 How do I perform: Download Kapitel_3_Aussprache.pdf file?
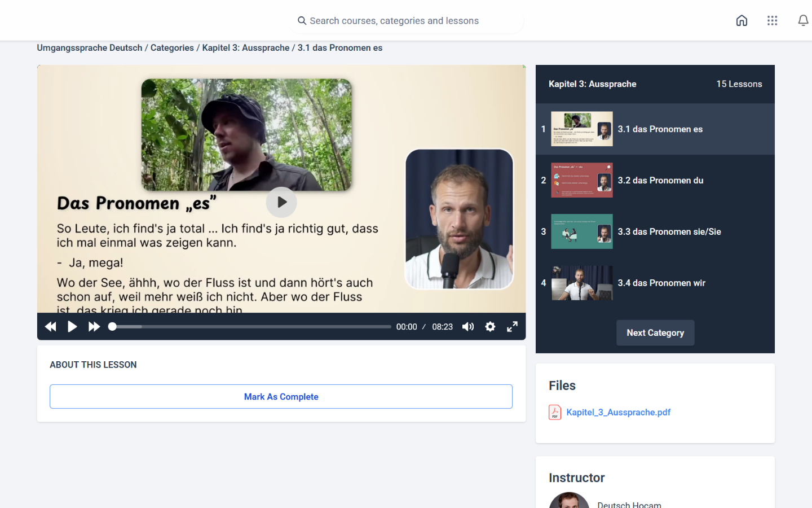[x=618, y=413]
